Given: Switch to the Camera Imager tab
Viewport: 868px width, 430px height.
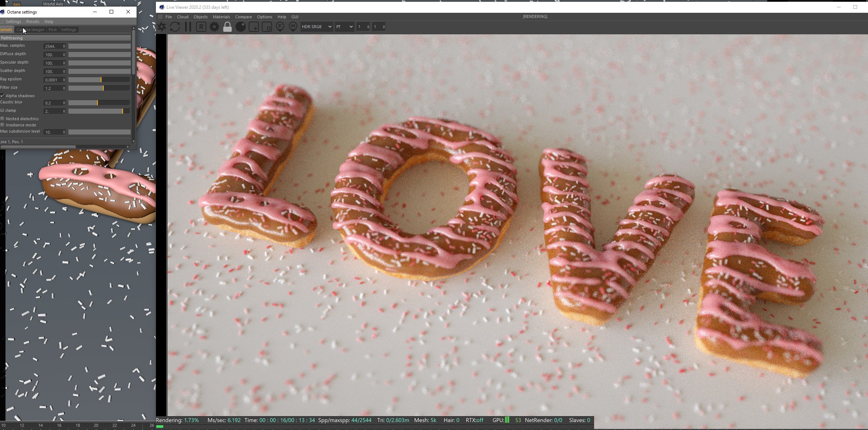Looking at the screenshot, I should point(31,30).
